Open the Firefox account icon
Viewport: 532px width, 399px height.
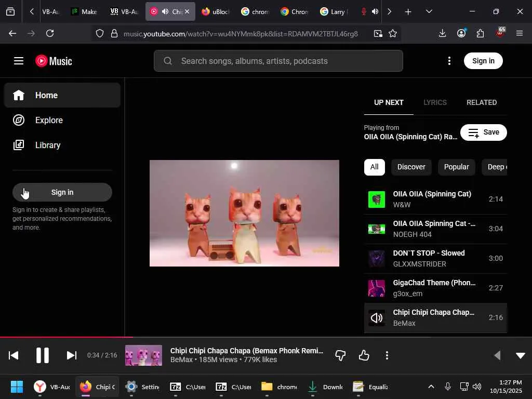tap(461, 33)
